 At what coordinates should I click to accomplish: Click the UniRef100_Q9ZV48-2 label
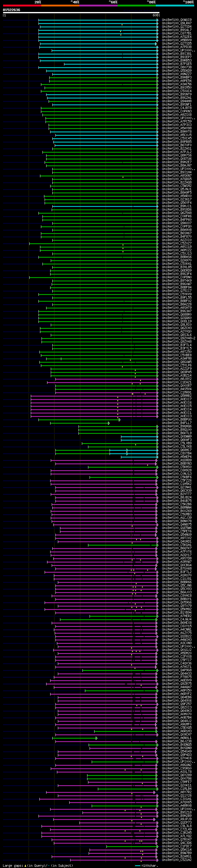[179, 338]
